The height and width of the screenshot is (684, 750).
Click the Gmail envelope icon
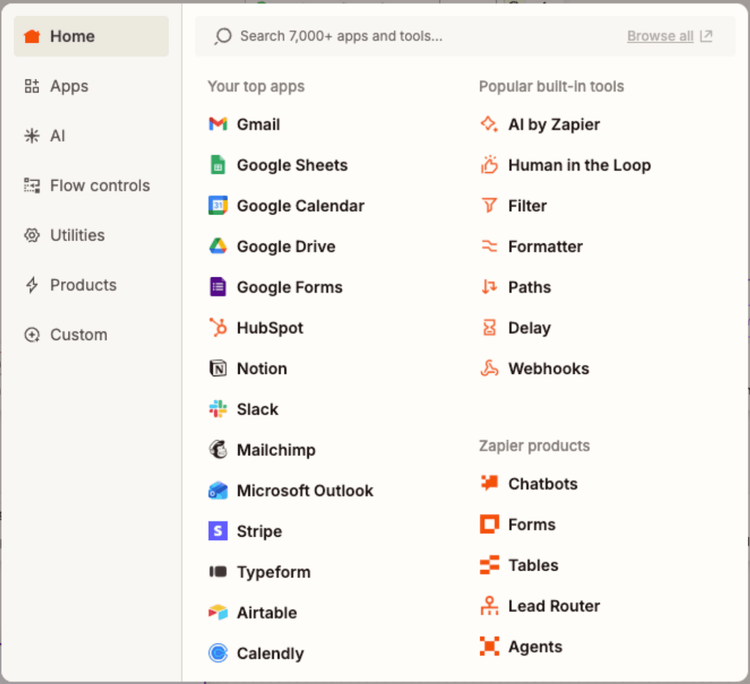pos(218,124)
